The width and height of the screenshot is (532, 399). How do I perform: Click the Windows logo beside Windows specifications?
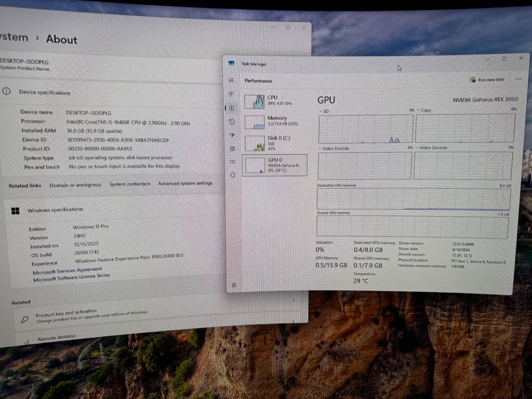click(15, 211)
